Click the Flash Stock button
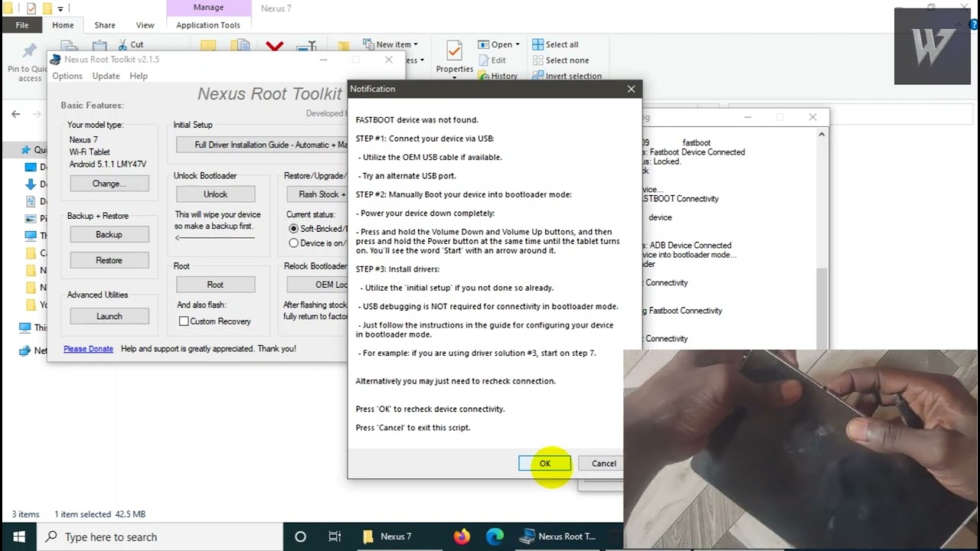 click(x=318, y=194)
